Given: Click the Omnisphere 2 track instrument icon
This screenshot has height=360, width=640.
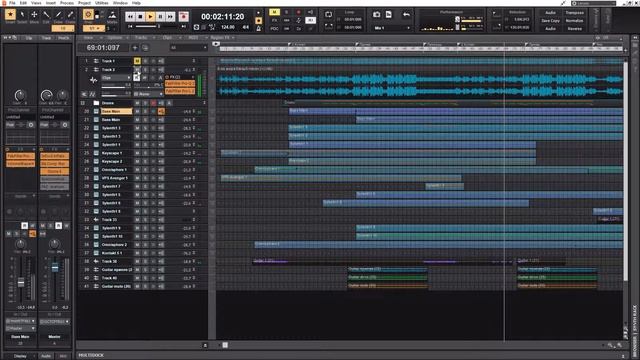Looking at the screenshot, I should click(x=96, y=244).
